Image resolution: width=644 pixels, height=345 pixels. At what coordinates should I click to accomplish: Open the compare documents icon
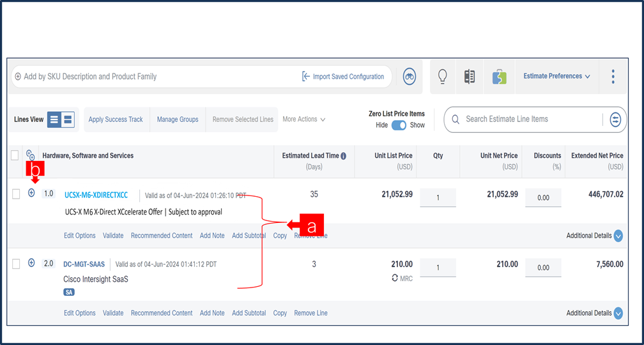[470, 77]
